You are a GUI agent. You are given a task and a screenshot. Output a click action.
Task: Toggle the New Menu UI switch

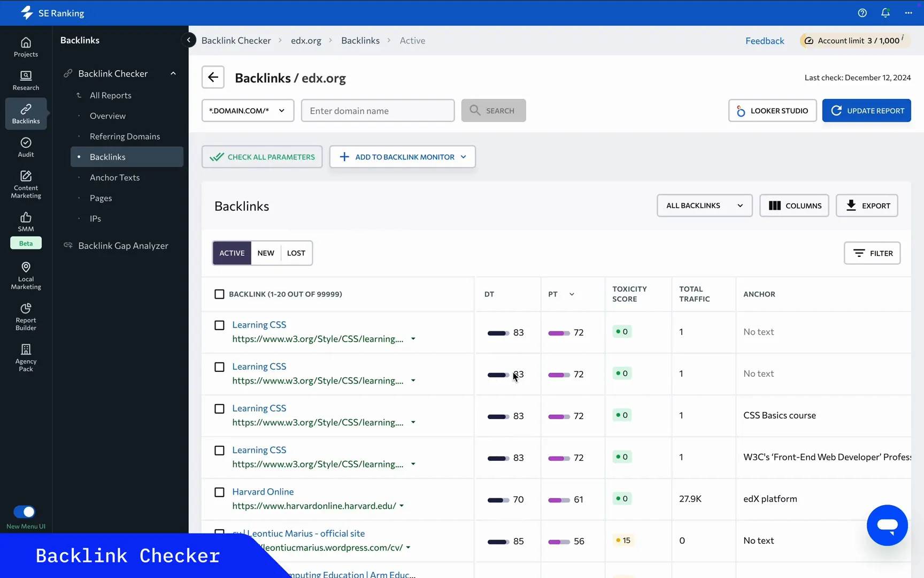click(24, 512)
